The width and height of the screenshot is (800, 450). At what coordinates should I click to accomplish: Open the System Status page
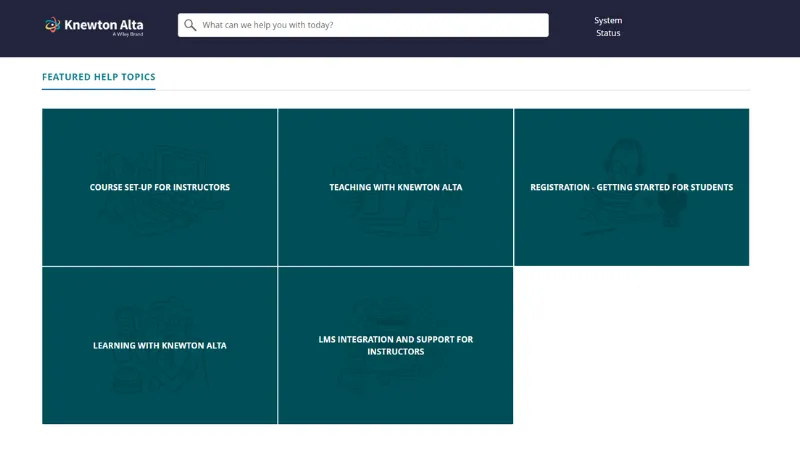tap(608, 27)
